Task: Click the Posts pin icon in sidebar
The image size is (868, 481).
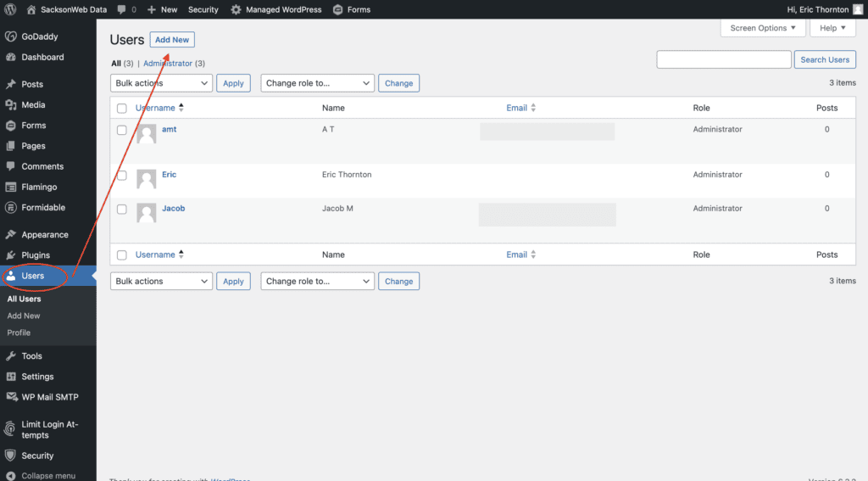Action: 10,84
